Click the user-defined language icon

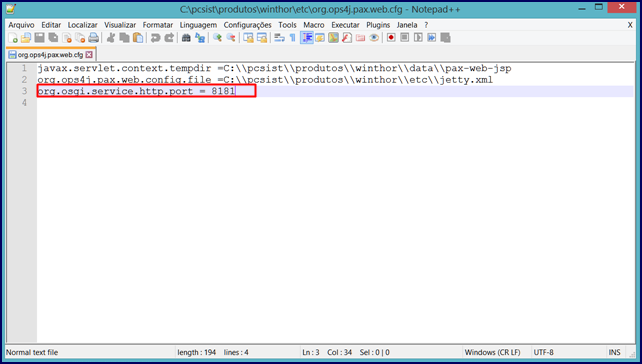(x=320, y=38)
